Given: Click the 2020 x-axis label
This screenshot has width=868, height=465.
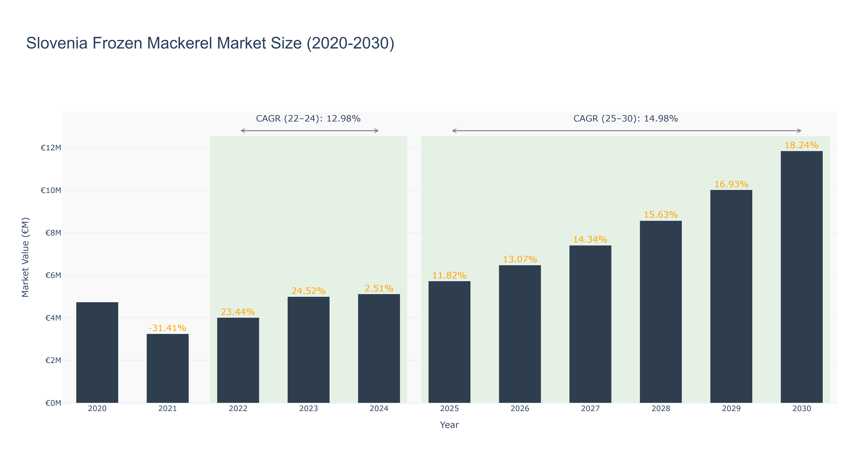Looking at the screenshot, I should tap(97, 408).
